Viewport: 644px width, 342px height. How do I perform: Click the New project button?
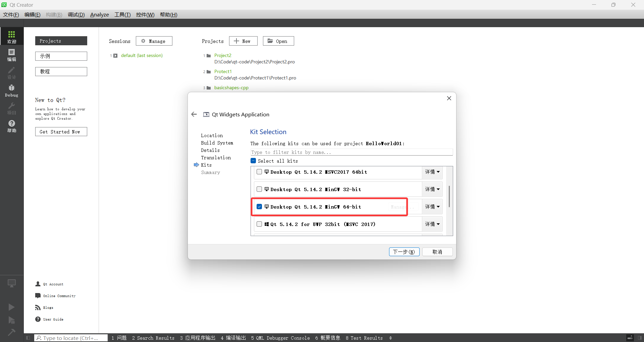(x=243, y=41)
